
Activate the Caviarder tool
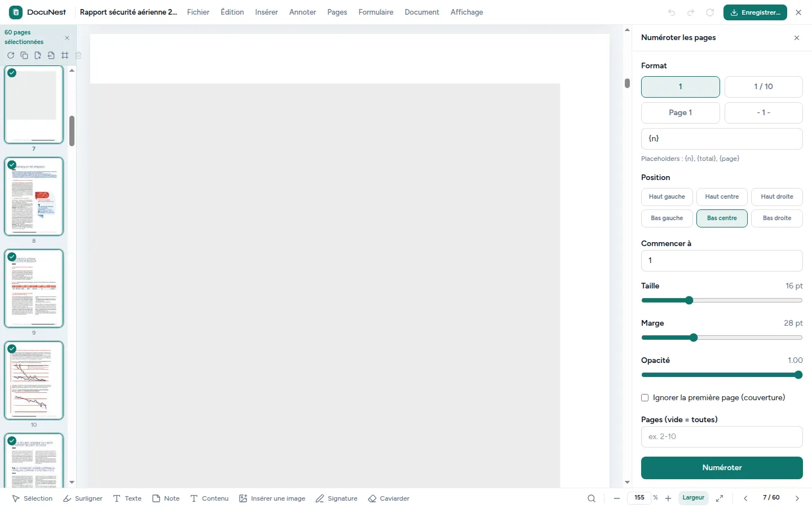pyautogui.click(x=389, y=498)
